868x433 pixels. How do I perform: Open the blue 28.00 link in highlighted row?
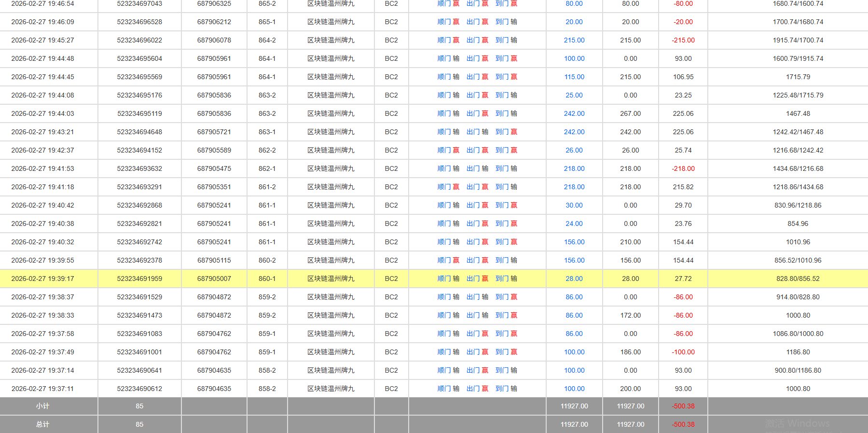pyautogui.click(x=574, y=279)
